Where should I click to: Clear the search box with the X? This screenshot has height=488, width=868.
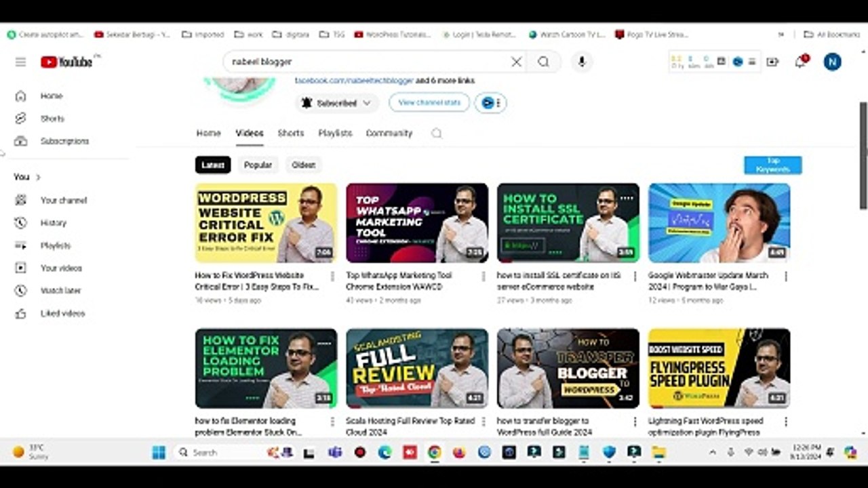tap(516, 62)
